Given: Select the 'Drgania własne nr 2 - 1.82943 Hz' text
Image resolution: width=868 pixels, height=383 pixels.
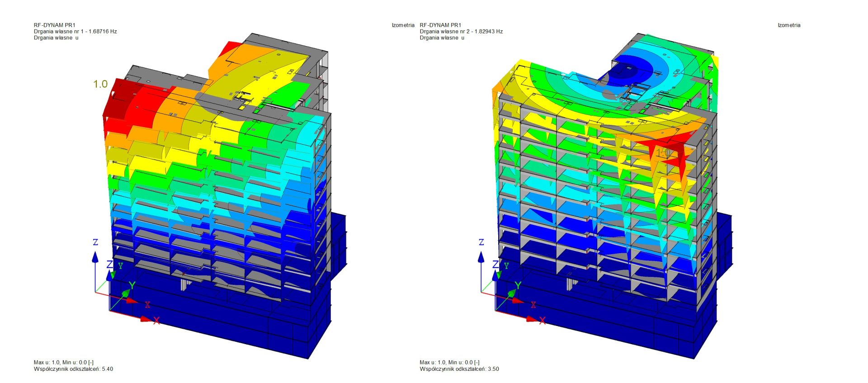Looking at the screenshot, I should [461, 32].
